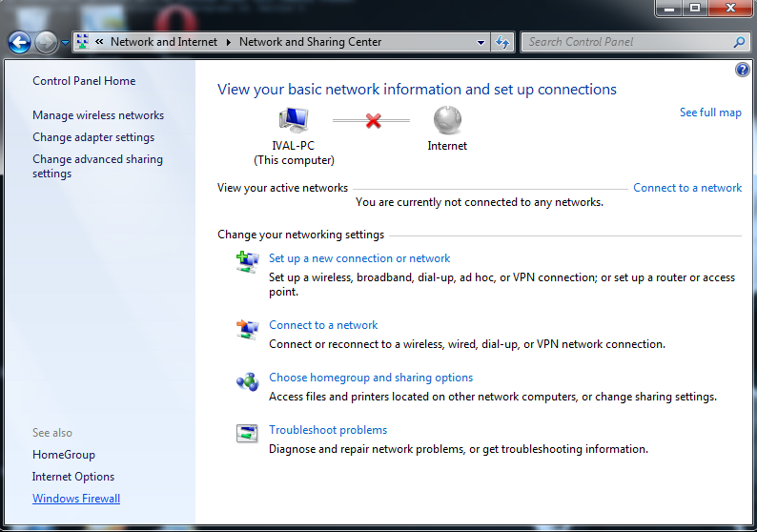This screenshot has width=757, height=532.
Task: Click the search magnifier icon
Action: [739, 43]
